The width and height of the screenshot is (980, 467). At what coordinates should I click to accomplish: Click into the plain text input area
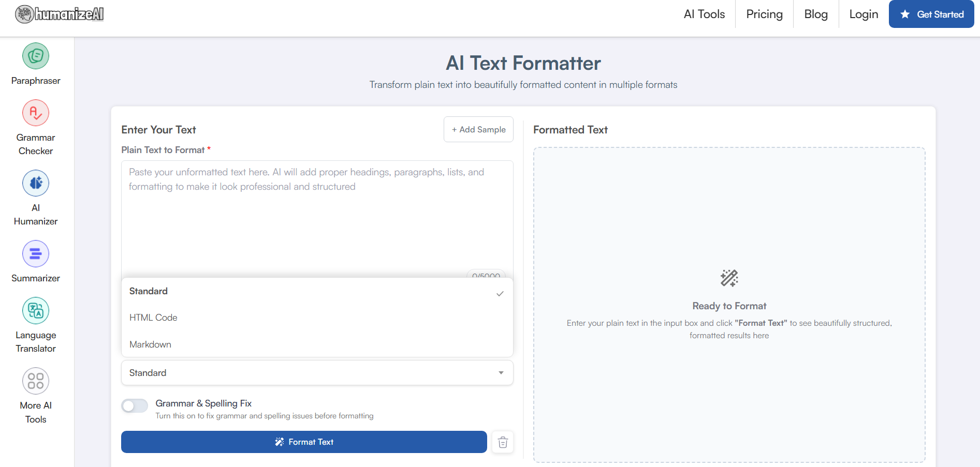(x=317, y=222)
